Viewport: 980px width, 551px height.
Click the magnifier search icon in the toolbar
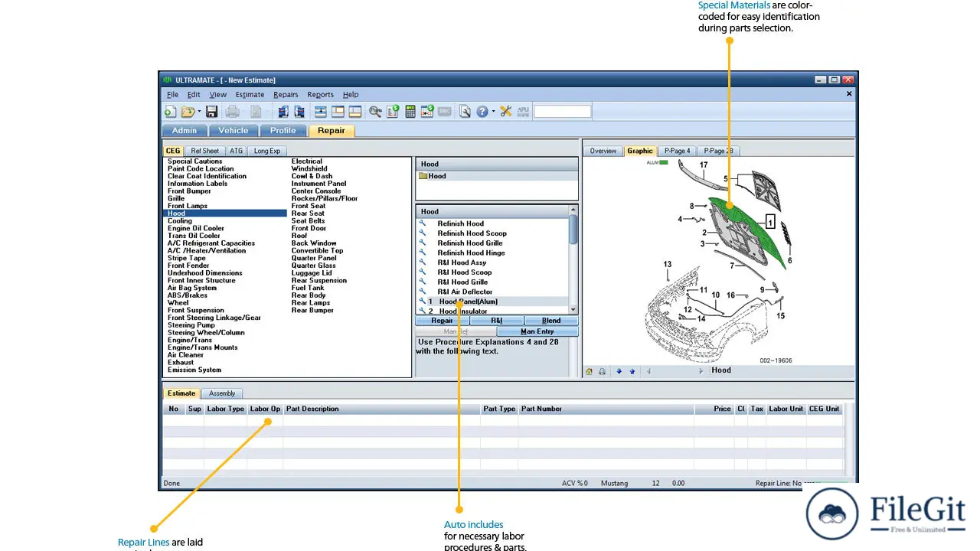coord(374,112)
